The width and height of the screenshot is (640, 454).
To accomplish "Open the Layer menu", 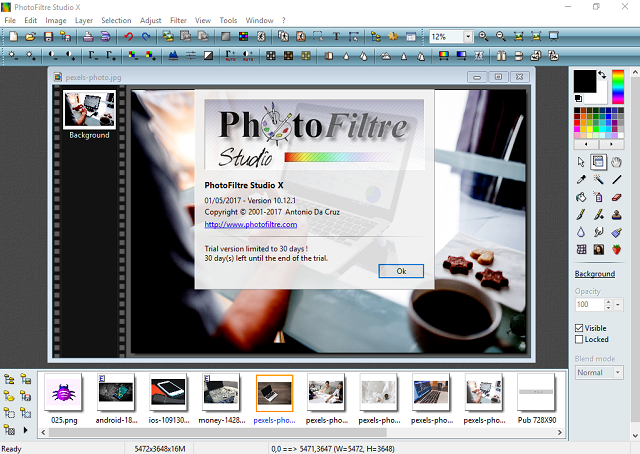I will click(84, 20).
